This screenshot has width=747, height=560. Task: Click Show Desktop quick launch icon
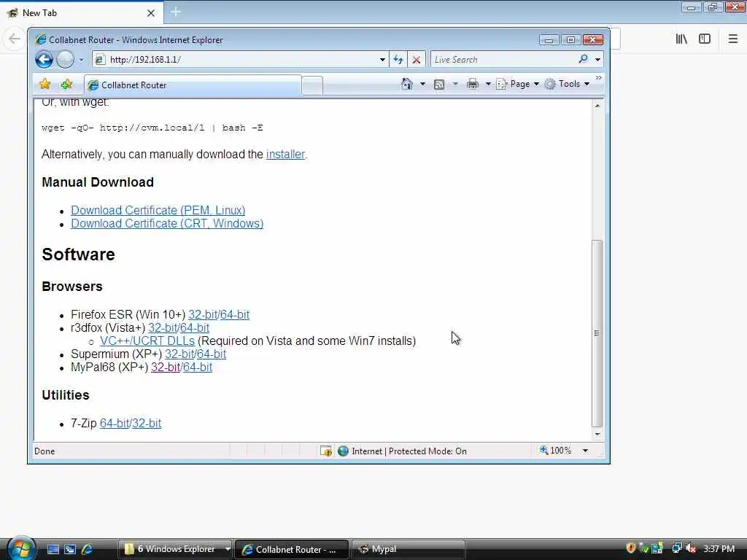53,550
